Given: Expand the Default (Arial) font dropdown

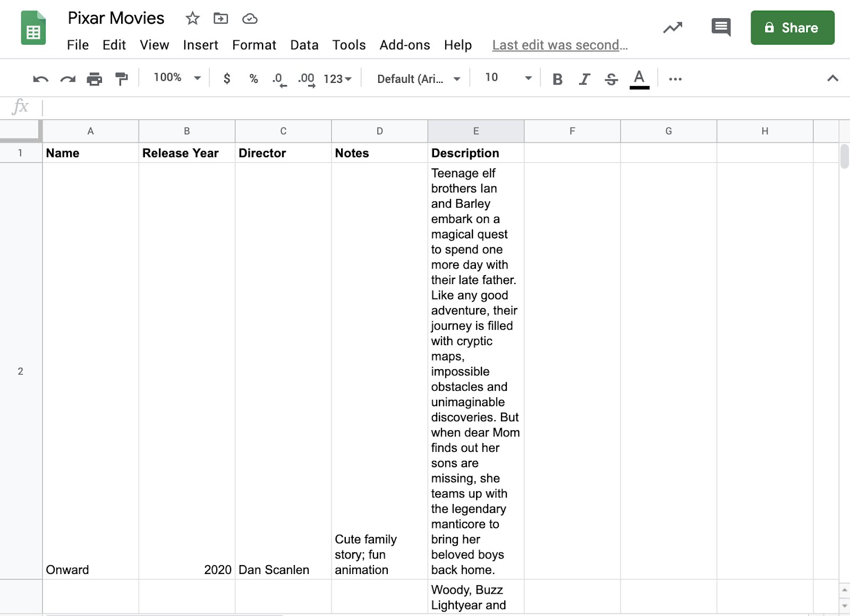Looking at the screenshot, I should (418, 79).
